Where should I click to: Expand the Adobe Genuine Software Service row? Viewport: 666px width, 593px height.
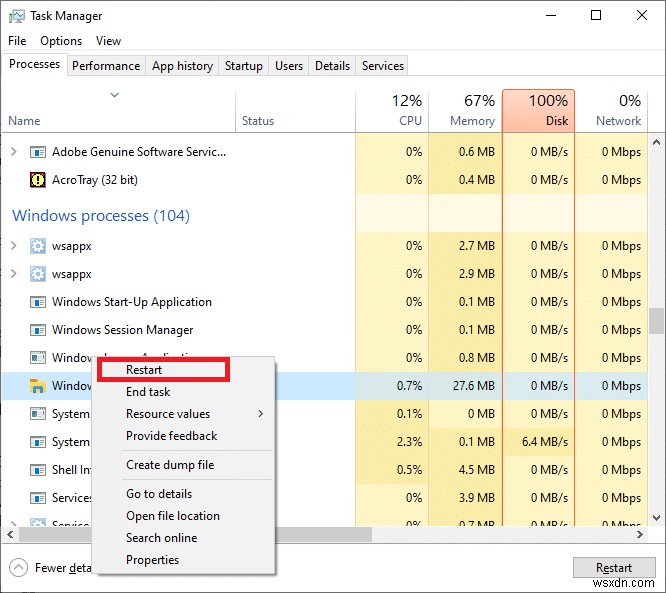point(13,152)
